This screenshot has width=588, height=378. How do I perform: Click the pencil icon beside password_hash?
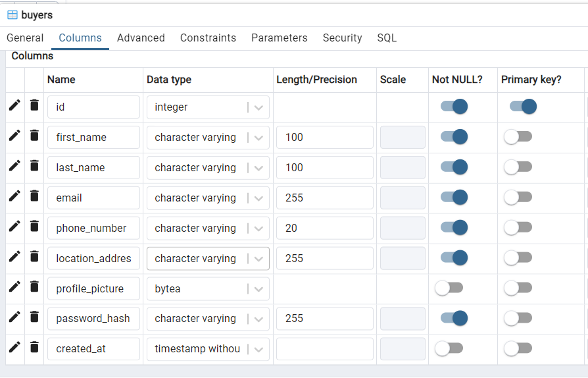(x=14, y=317)
